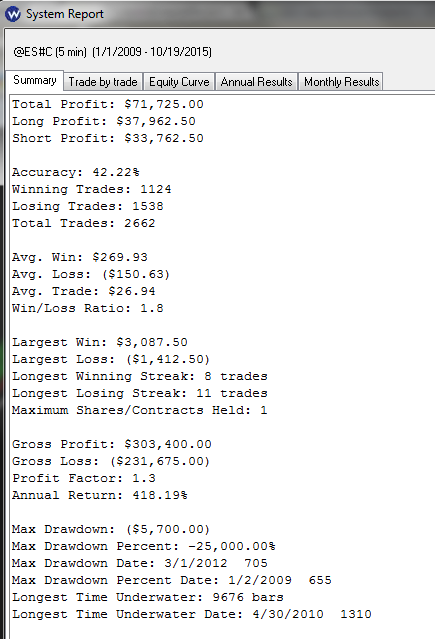Screen dimensions: 435x639
Task: Select the Avg. Win $269.93 line
Action: (80, 257)
